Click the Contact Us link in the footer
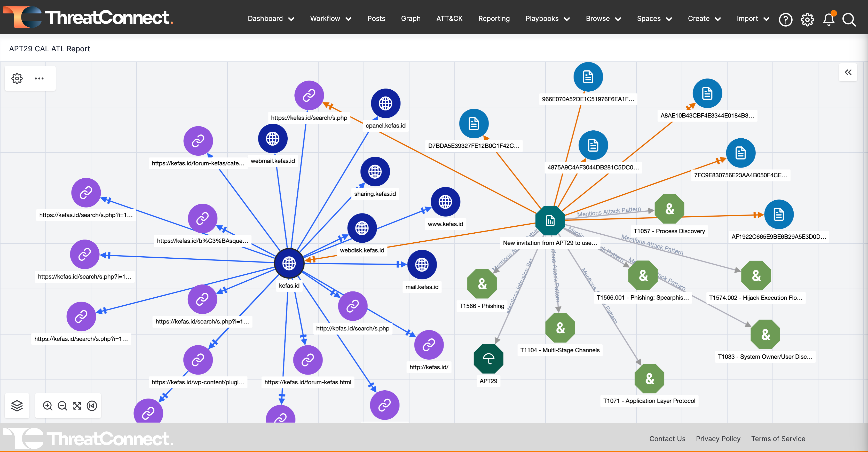The height and width of the screenshot is (452, 868). [667, 439]
